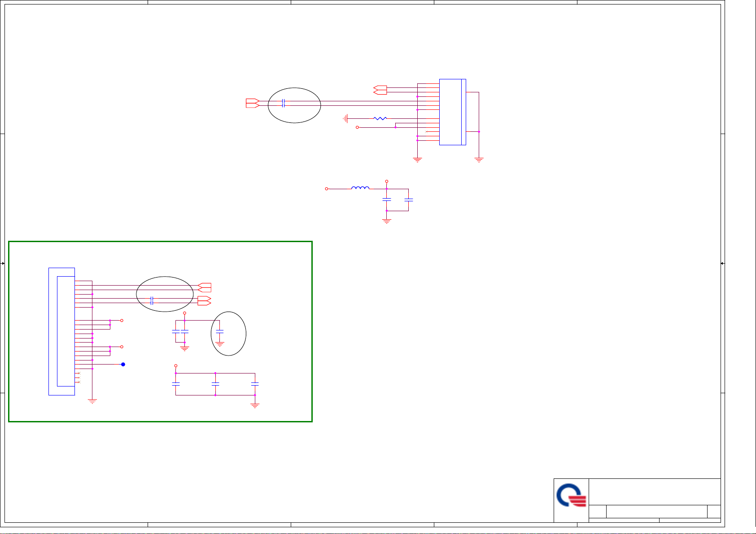
Task: Click the red port pair nearest the upper connector
Action: pos(380,90)
